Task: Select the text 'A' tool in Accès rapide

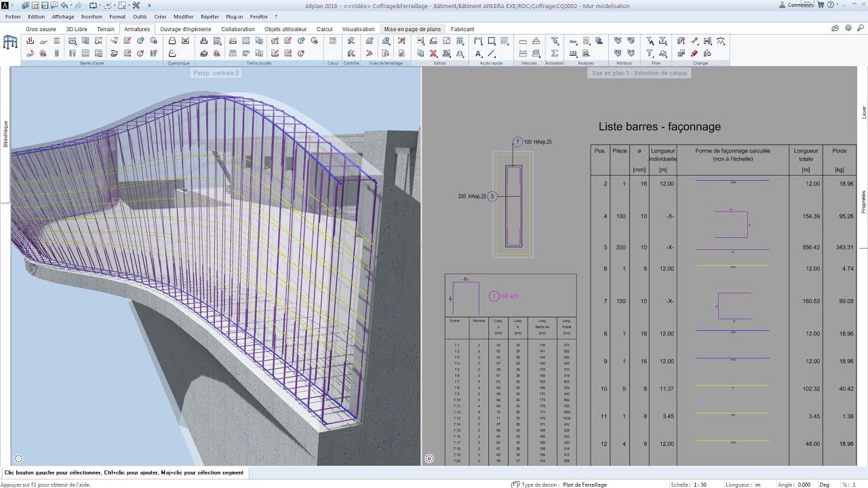Action: [x=478, y=54]
